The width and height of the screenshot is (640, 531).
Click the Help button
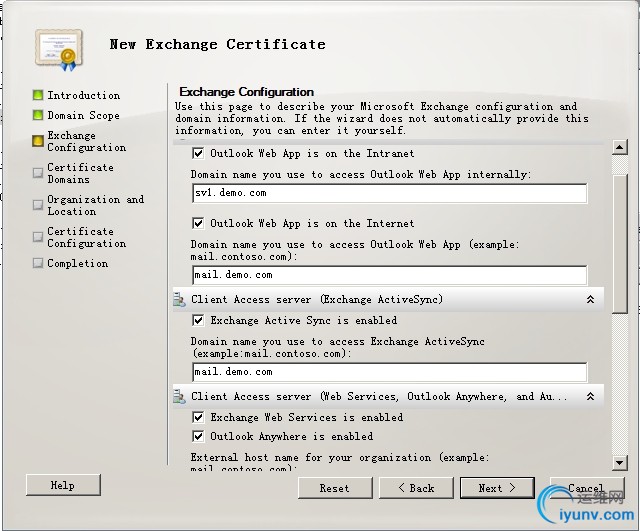pos(63,485)
